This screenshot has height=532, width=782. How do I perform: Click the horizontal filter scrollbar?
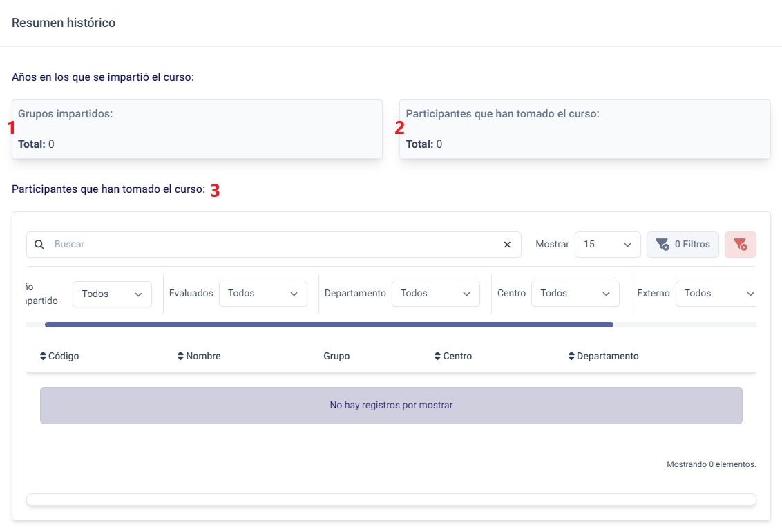tap(329, 325)
